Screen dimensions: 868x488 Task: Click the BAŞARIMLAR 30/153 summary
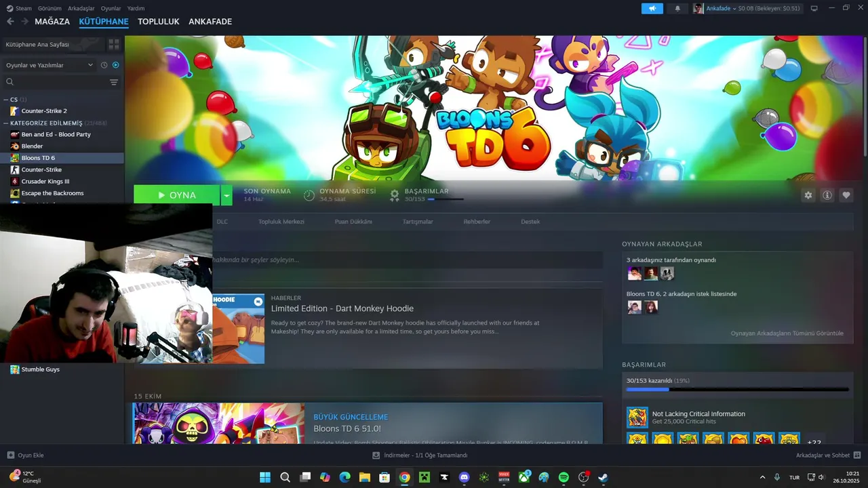(x=427, y=195)
